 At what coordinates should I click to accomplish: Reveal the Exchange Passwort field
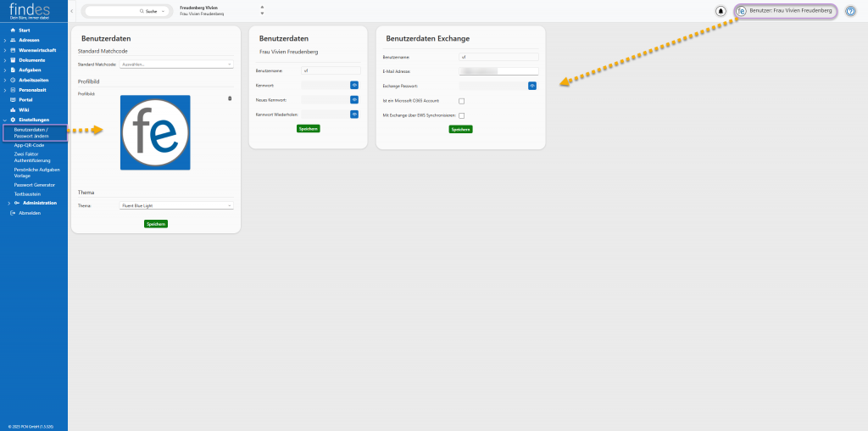pos(531,86)
